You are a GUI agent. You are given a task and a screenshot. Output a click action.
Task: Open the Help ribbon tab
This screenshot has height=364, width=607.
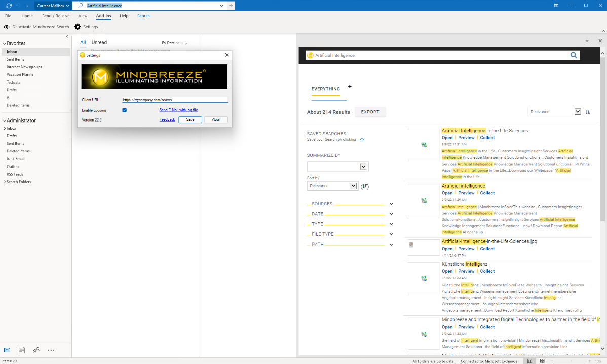[124, 16]
